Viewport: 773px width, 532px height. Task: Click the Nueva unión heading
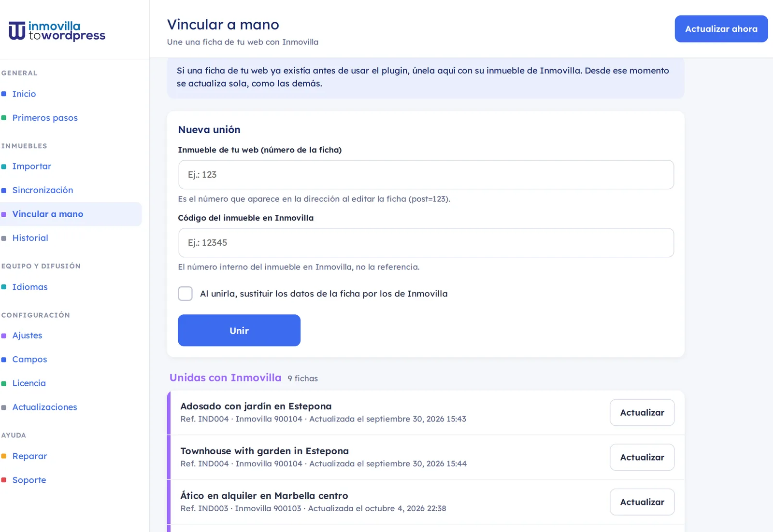(x=209, y=129)
